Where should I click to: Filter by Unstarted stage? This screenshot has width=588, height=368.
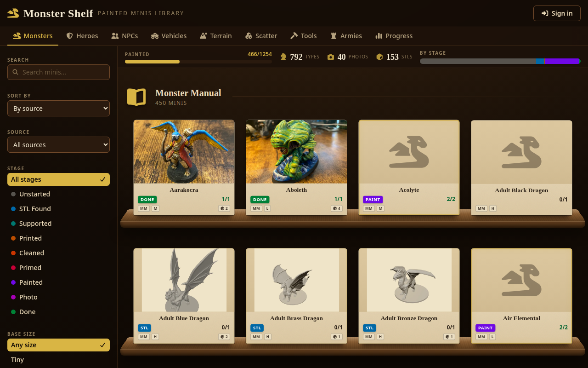point(58,194)
